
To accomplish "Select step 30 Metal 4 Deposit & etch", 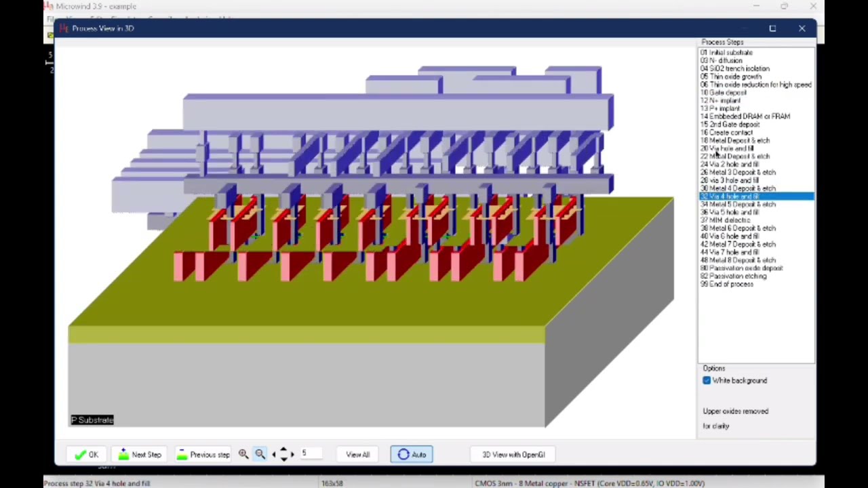I will pyautogui.click(x=756, y=188).
